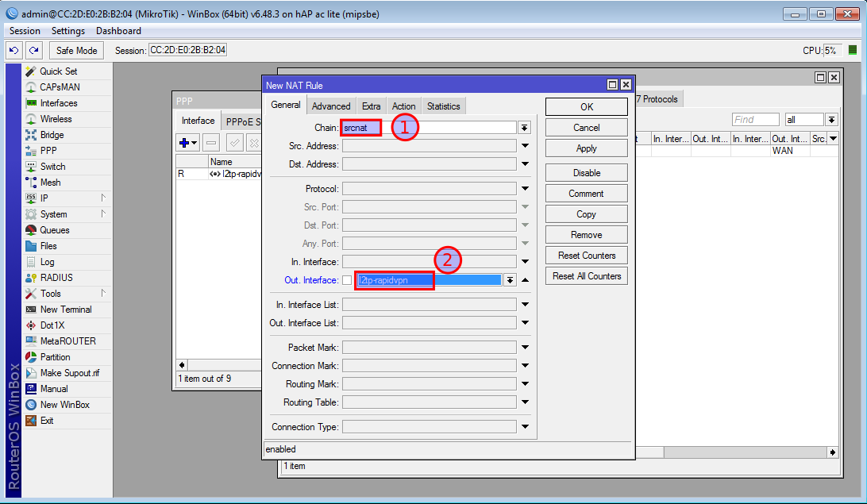Launch New Terminal from sidebar
Image resolution: width=867 pixels, height=504 pixels.
coord(66,310)
